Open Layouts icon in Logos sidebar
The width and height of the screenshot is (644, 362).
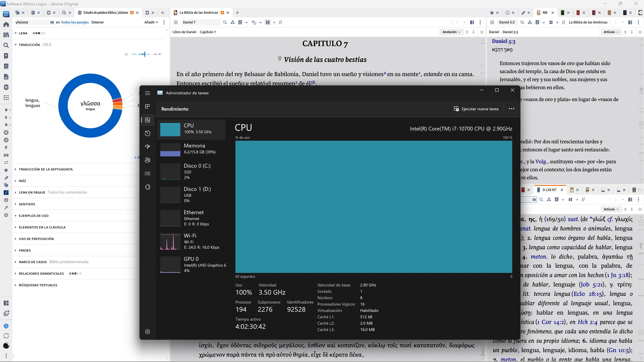(x=6, y=303)
